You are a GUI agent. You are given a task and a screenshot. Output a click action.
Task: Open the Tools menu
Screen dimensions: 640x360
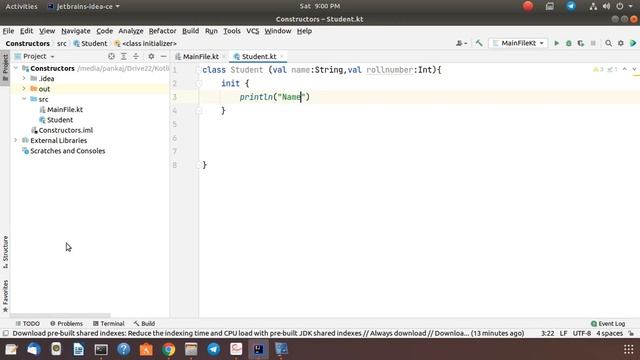pos(231,31)
